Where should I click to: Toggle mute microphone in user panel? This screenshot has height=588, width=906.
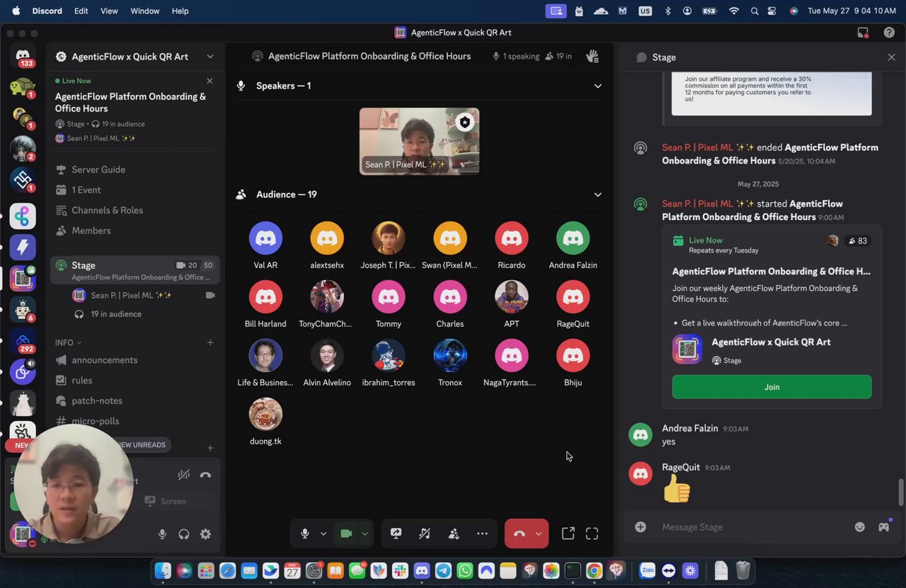(x=162, y=534)
